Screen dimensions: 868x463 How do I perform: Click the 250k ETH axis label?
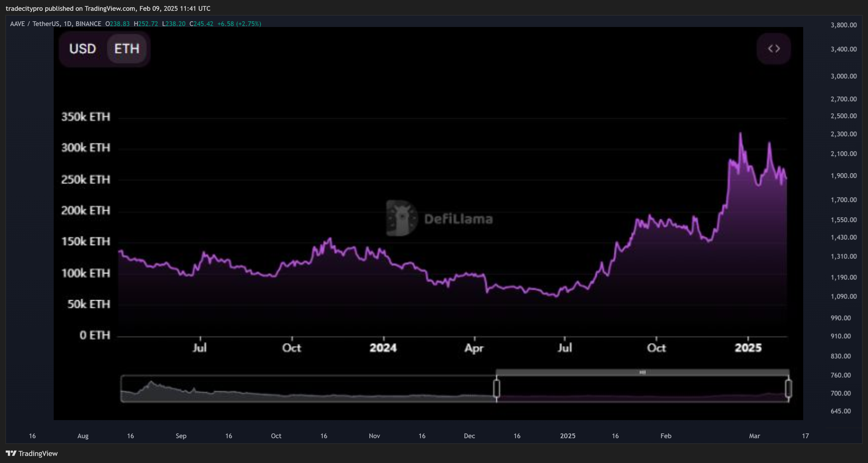coord(85,180)
